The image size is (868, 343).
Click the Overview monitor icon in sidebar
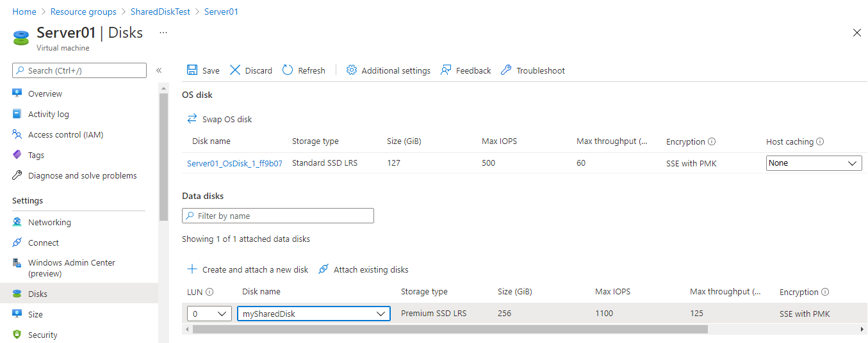point(17,93)
